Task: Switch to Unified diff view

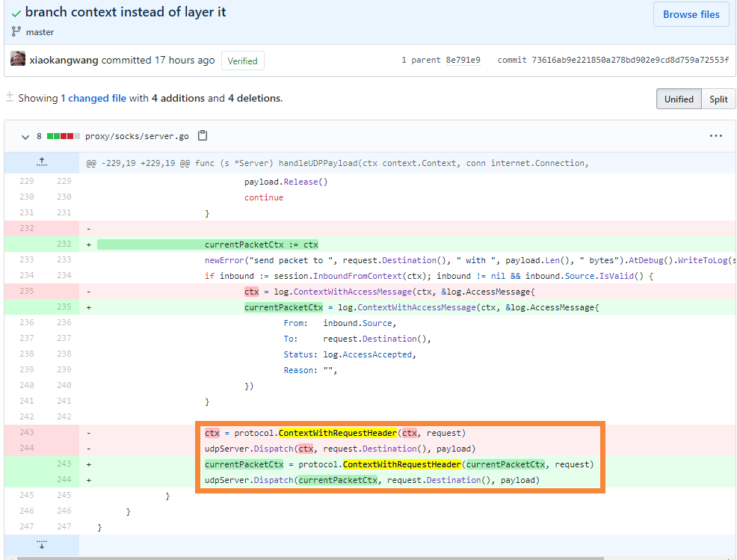Action: [x=679, y=99]
